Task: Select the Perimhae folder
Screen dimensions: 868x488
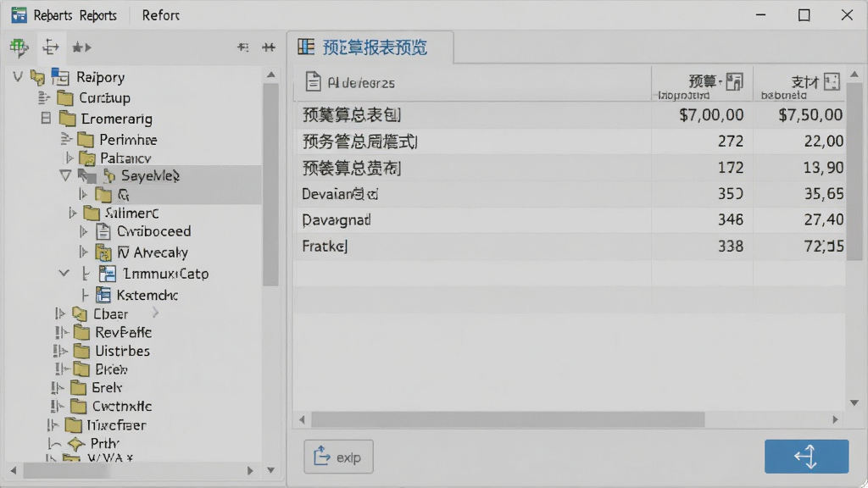Action: point(128,140)
